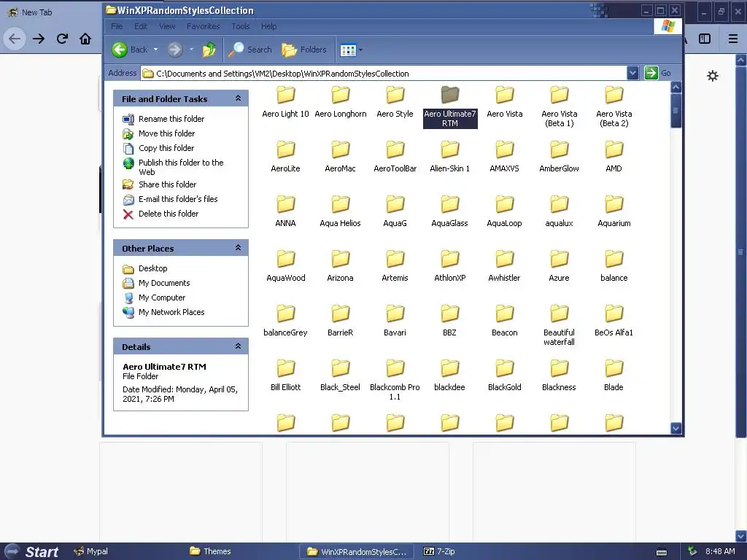This screenshot has width=747, height=560.
Task: Collapse the Other Places panel
Action: [239, 248]
